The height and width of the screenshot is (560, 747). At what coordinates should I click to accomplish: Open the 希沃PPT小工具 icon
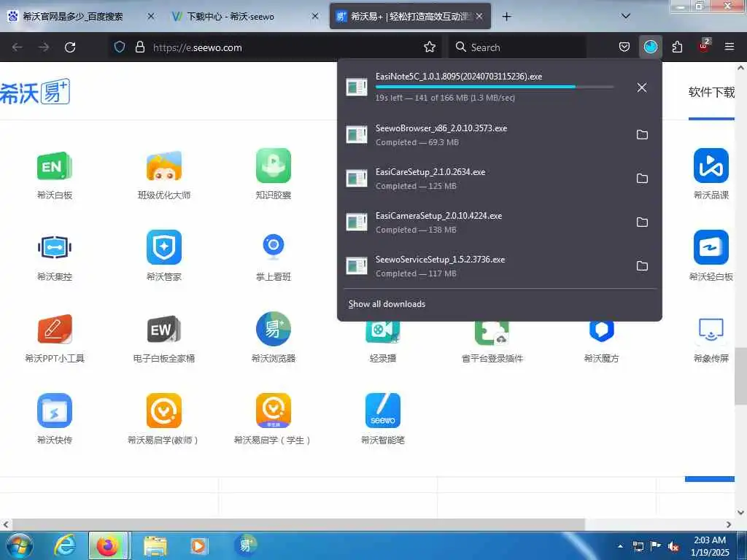(x=54, y=329)
